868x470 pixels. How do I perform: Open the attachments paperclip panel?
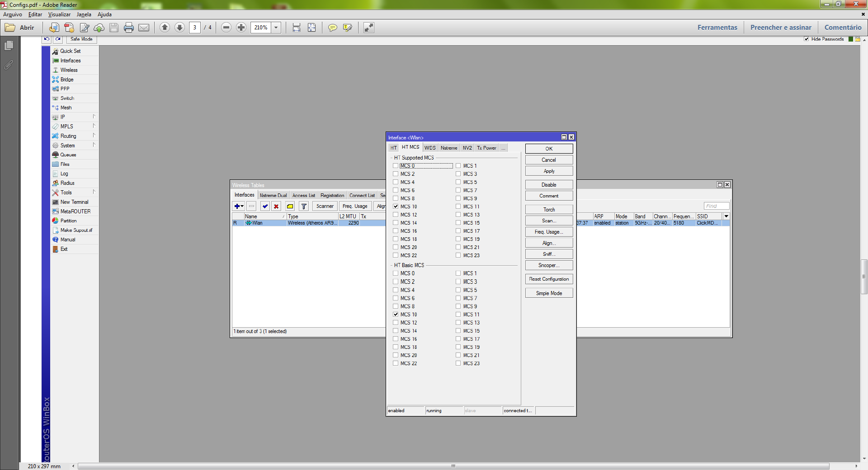click(x=9, y=65)
